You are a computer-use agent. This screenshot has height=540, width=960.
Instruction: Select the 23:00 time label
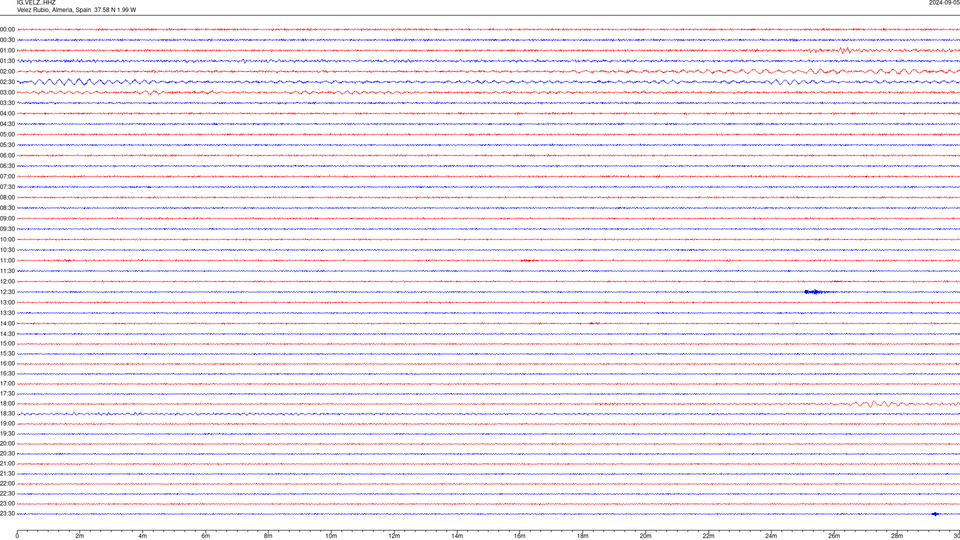[7, 503]
